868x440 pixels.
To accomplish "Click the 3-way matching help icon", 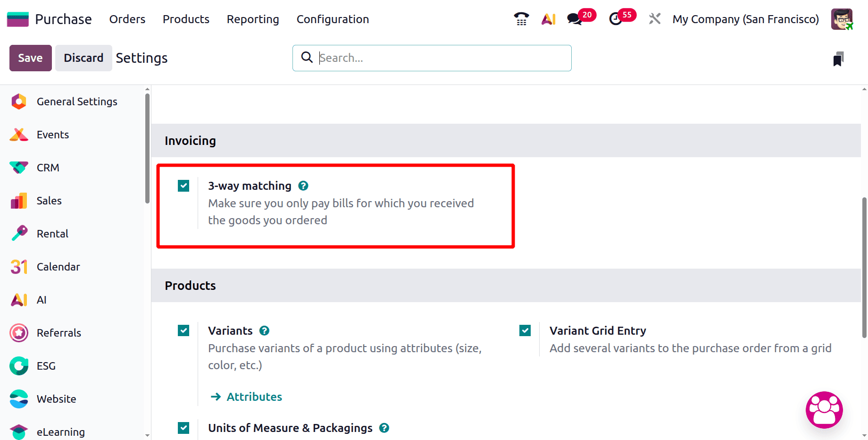I will (x=303, y=186).
